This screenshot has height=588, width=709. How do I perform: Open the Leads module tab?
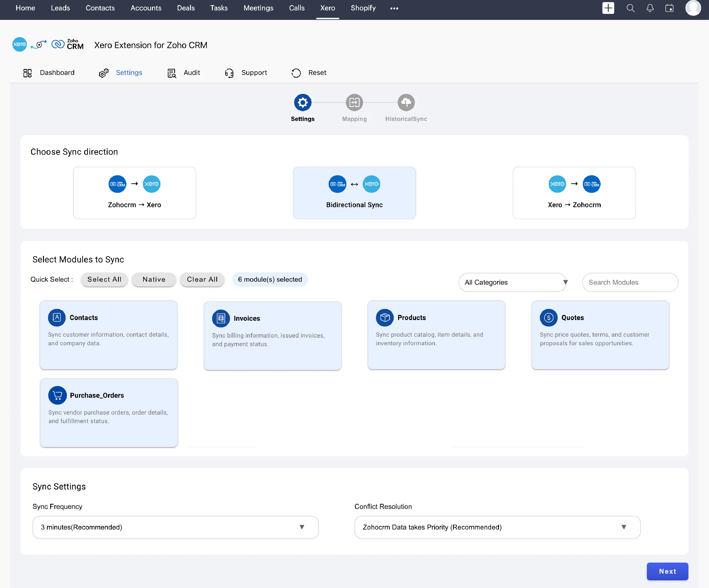point(61,8)
